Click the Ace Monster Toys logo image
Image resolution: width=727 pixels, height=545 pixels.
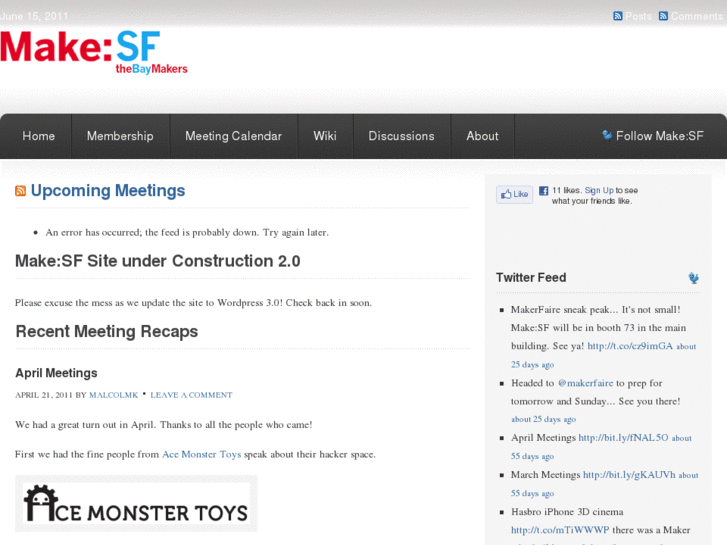coord(136,503)
